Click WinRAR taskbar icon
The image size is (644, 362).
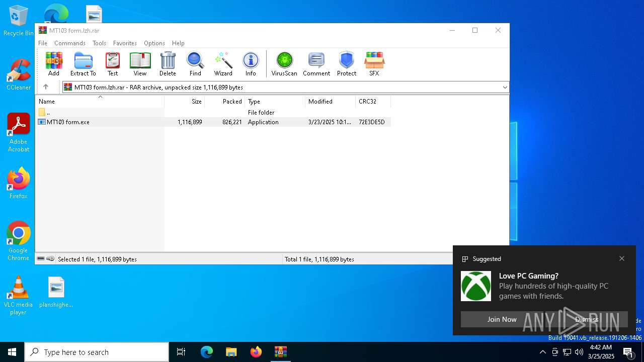pyautogui.click(x=280, y=352)
